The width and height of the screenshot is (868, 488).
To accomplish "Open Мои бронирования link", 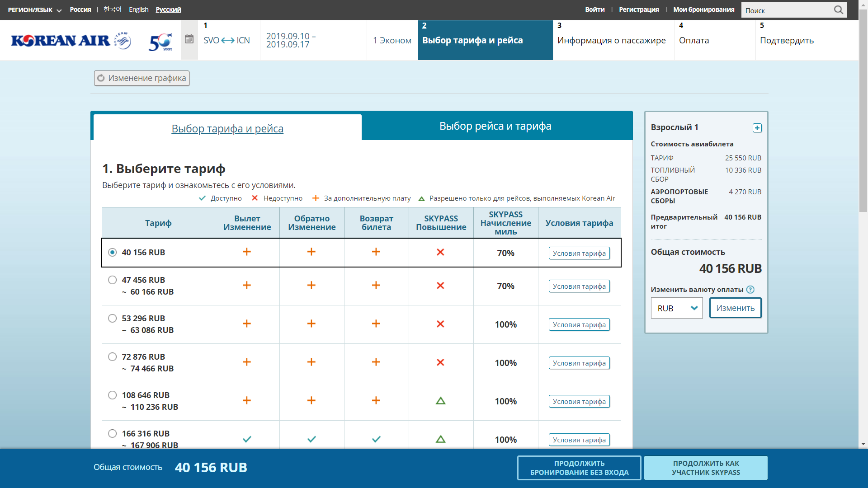I will (x=703, y=9).
